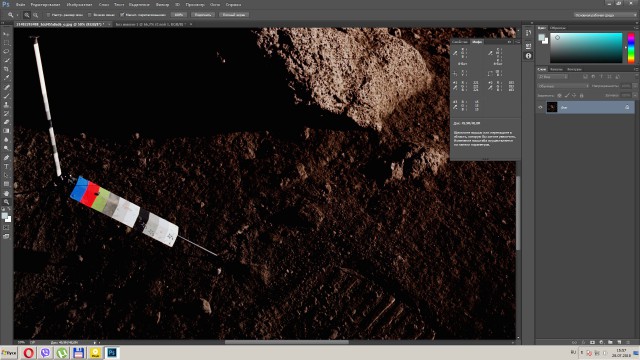Open the Файл menu

click(x=20, y=4)
